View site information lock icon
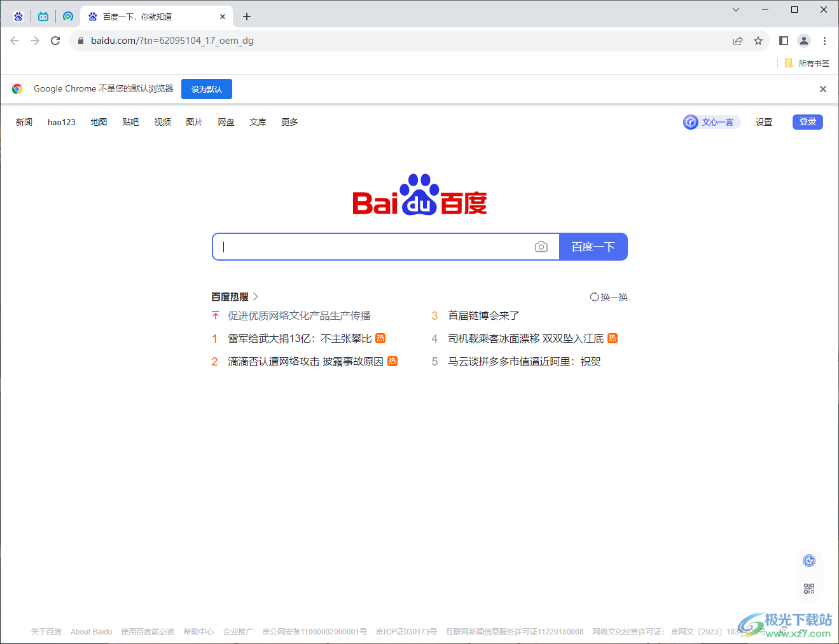Image resolution: width=839 pixels, height=644 pixels. pos(81,41)
